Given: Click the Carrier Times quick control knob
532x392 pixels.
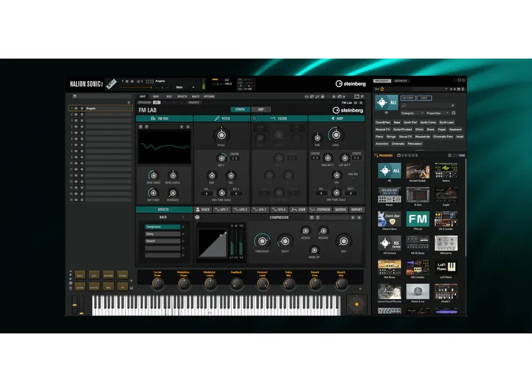Looking at the screenshot, I should click(158, 283).
